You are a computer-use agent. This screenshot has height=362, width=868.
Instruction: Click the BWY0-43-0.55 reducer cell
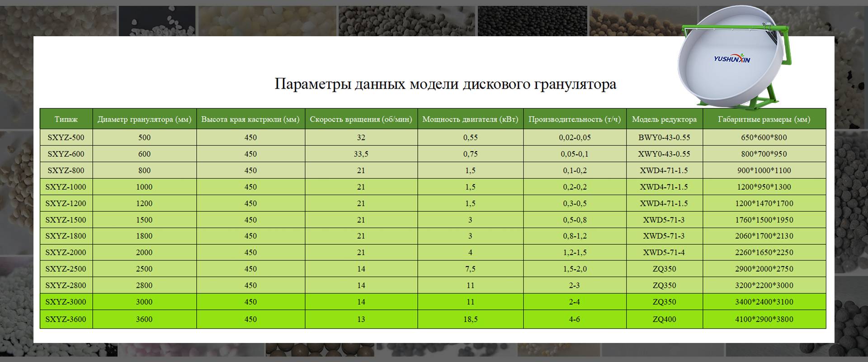(x=664, y=138)
